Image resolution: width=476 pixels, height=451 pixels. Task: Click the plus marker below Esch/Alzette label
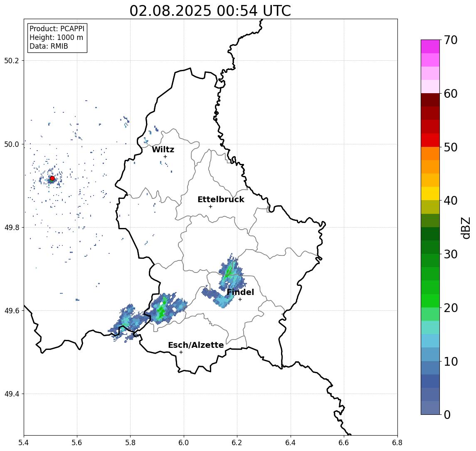(181, 352)
